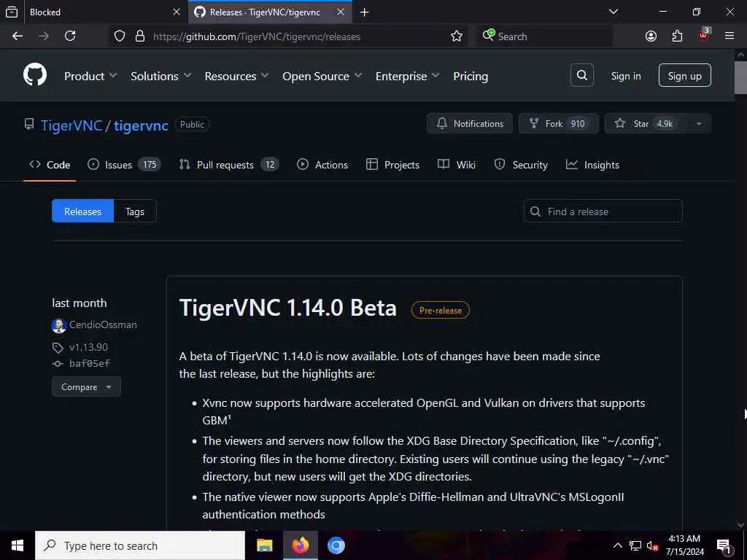Viewport: 747px width, 560px height.
Task: Open TigerVNC 1.14.0 Beta release title
Action: [287, 308]
